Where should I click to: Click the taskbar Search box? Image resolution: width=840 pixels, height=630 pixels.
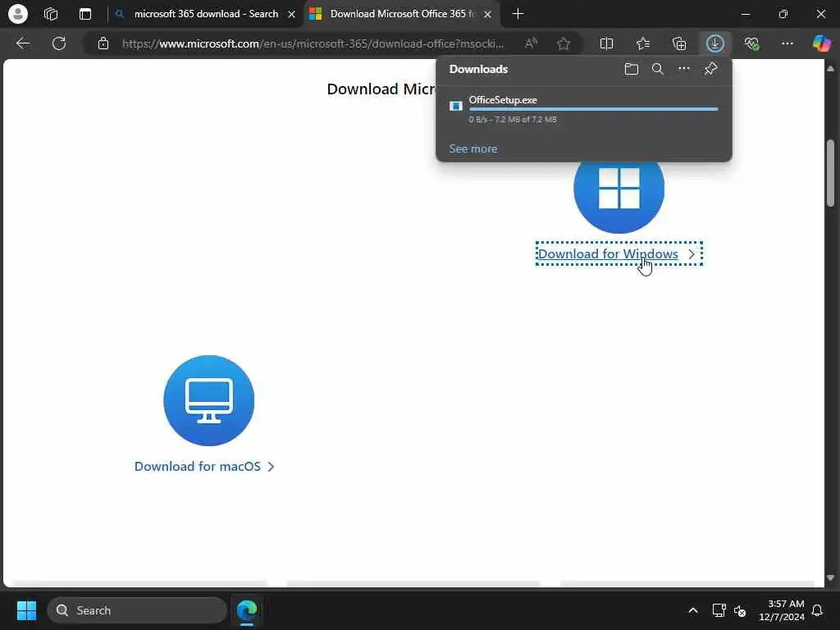click(x=137, y=610)
